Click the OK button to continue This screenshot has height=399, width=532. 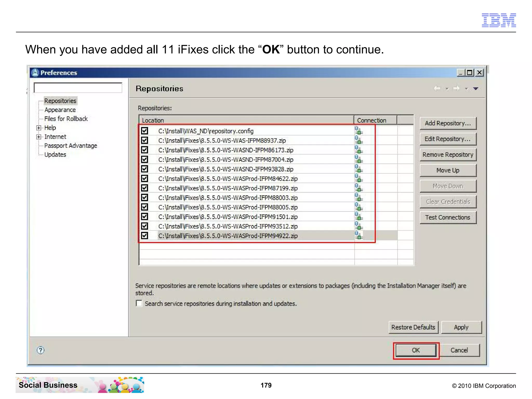coord(416,350)
